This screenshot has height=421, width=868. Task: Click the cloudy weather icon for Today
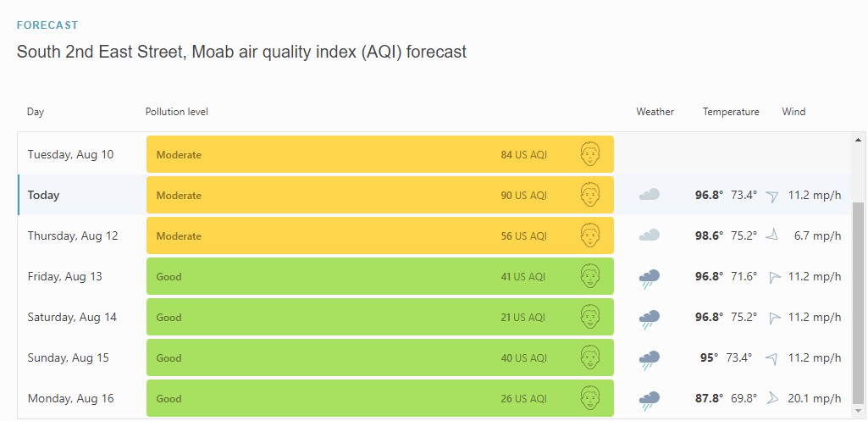650,195
